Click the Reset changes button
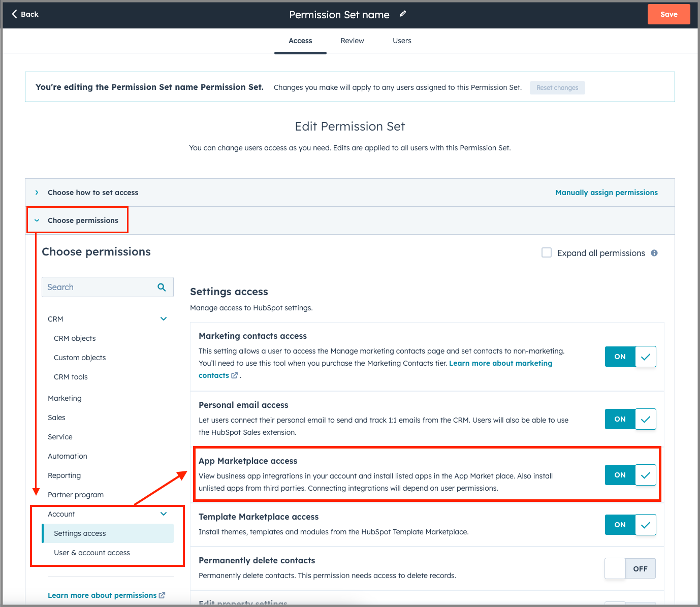This screenshot has width=700, height=607. (x=557, y=88)
